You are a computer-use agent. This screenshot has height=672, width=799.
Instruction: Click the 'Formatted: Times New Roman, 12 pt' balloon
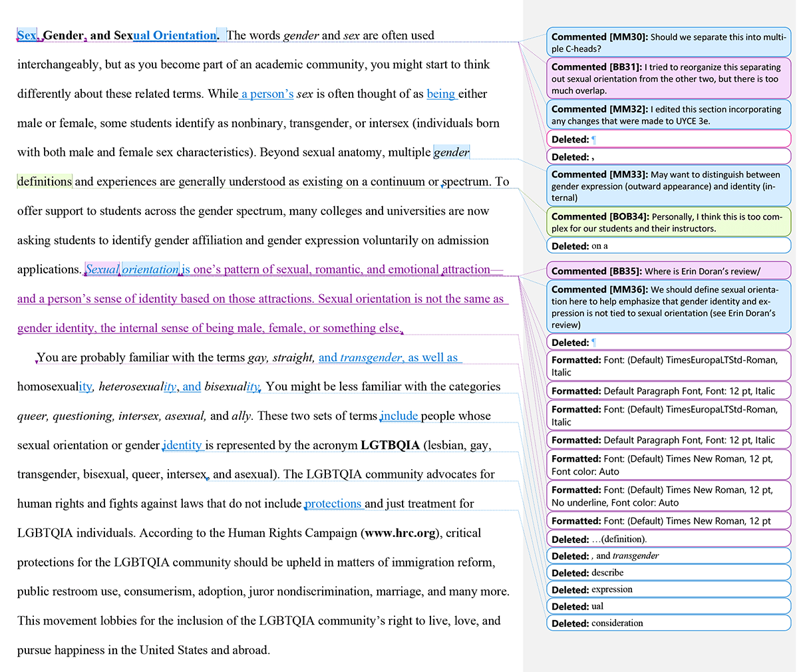pos(668,520)
